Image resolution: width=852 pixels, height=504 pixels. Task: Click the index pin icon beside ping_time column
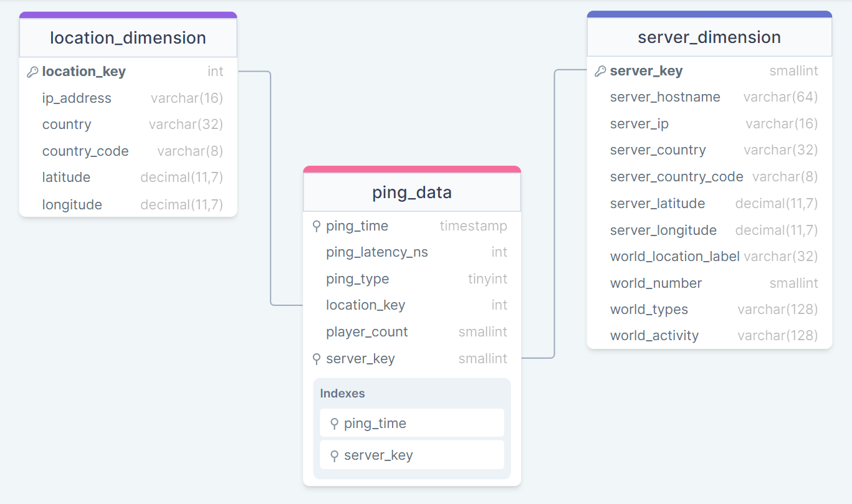point(317,226)
